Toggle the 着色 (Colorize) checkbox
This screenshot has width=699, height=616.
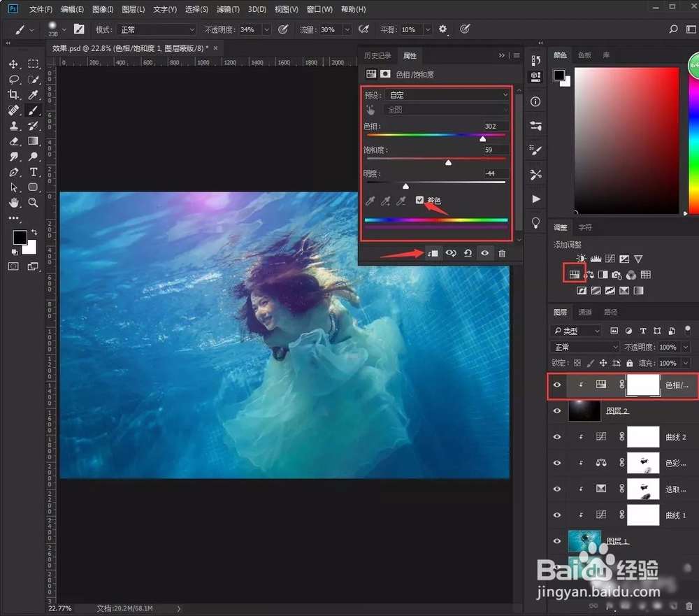(420, 199)
